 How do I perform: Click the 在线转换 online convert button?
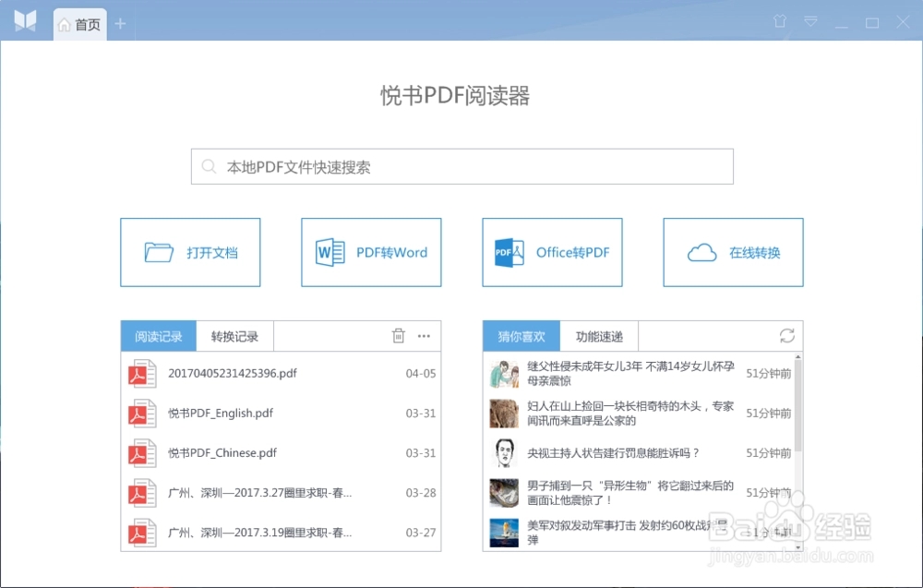tap(733, 253)
